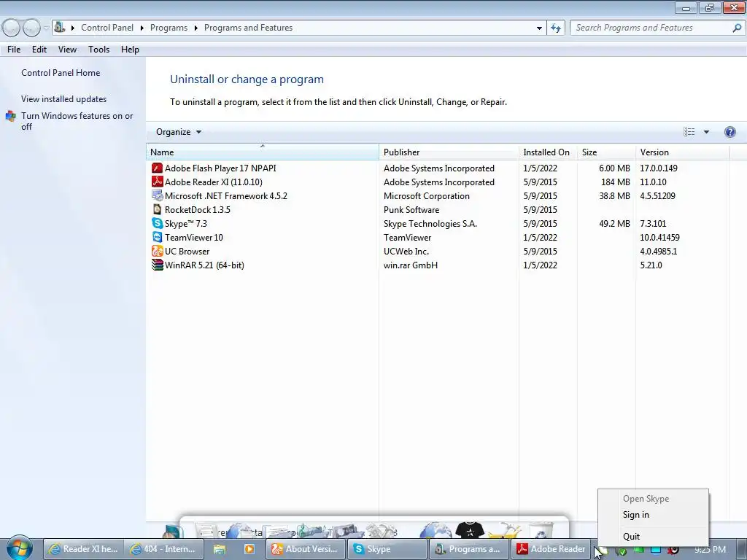Expand the arrow before Control Panel breadcrumb

point(73,28)
